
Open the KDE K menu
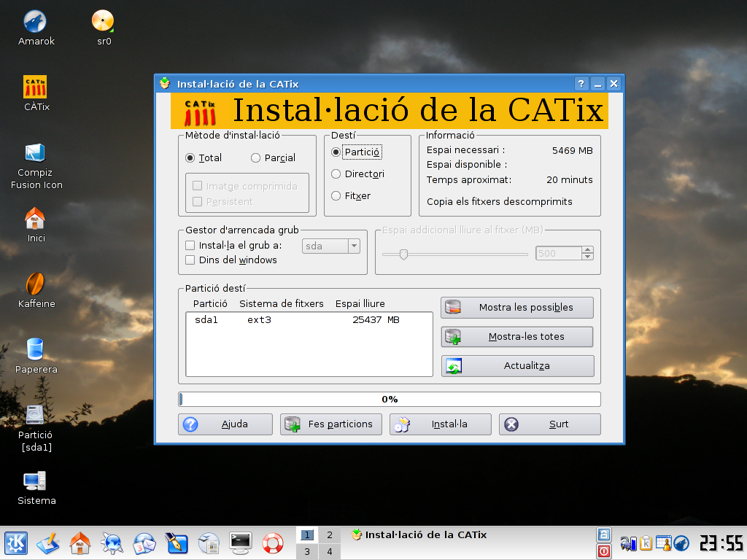(16, 542)
